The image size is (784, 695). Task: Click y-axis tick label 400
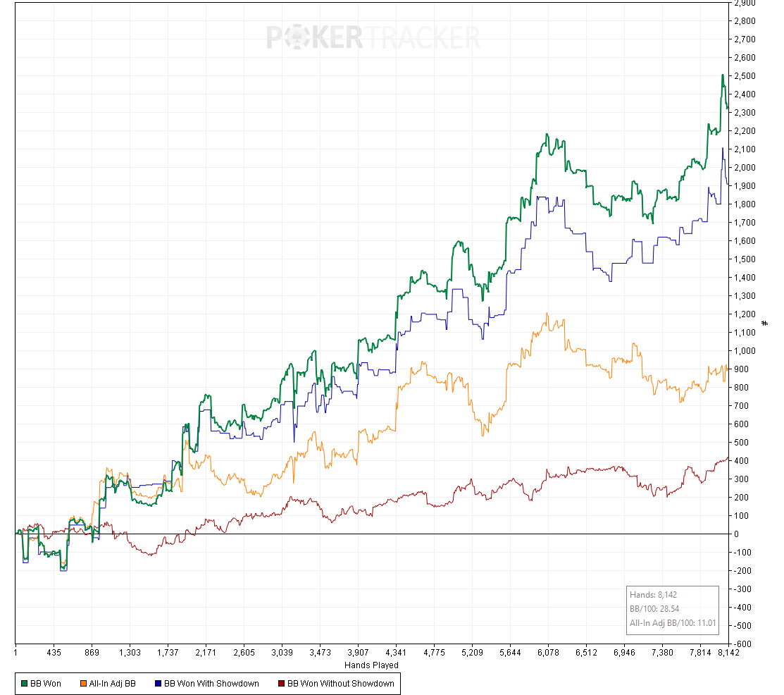click(742, 461)
